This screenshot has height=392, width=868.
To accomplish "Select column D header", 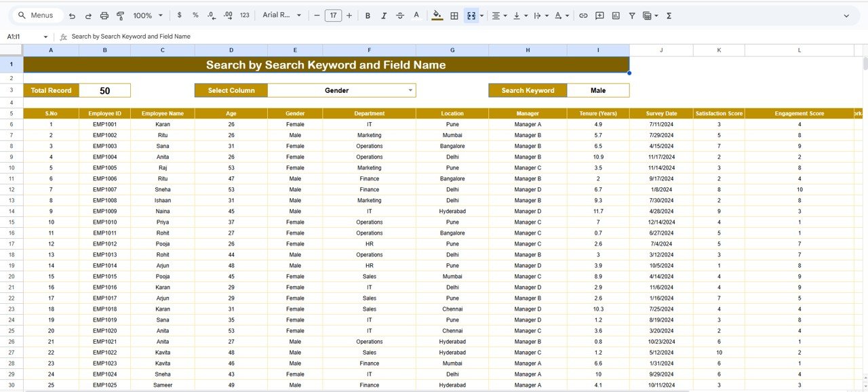I will (x=231, y=50).
